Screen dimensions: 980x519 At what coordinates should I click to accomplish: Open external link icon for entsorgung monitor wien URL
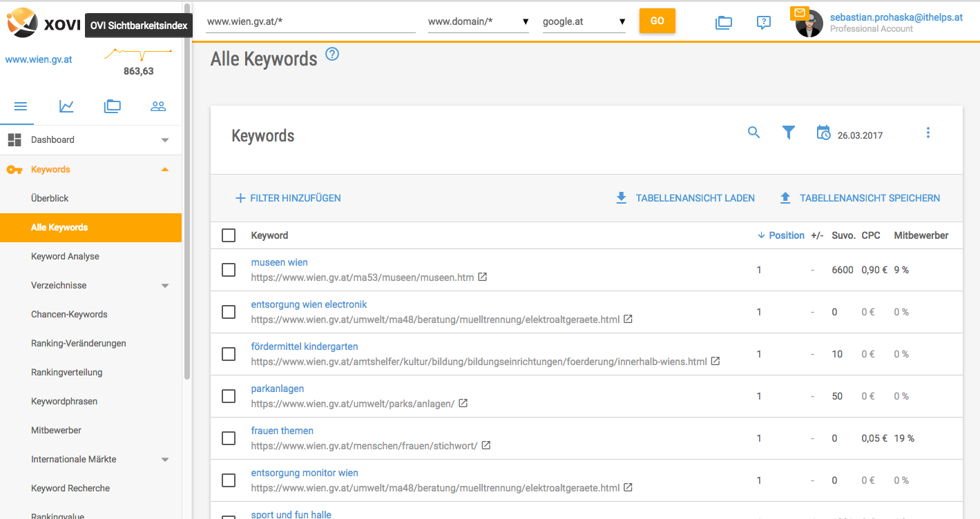pyautogui.click(x=628, y=488)
